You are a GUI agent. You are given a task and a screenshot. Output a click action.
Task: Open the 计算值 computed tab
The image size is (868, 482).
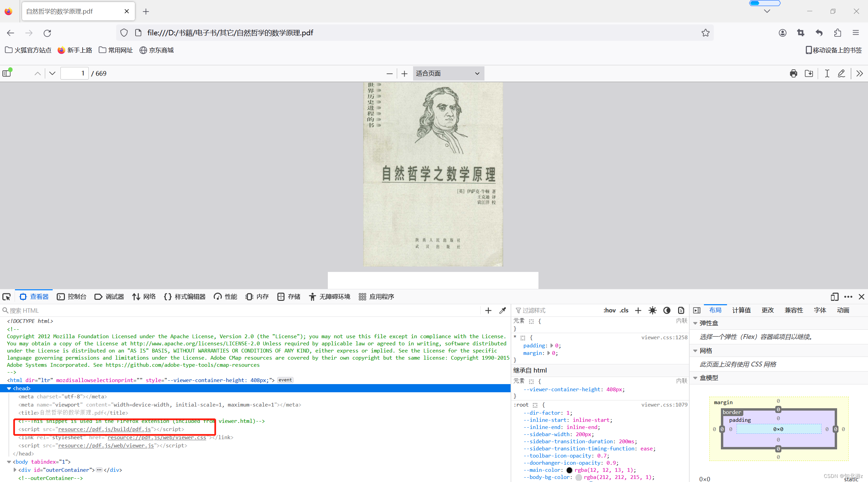point(741,310)
